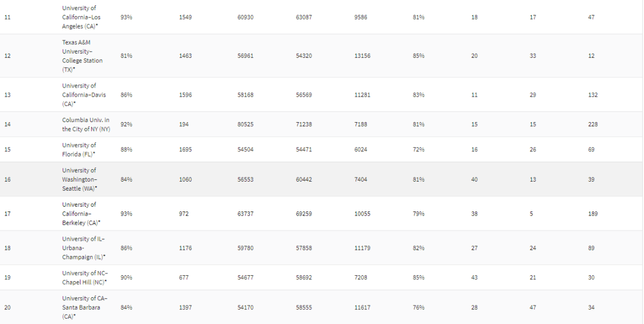The height and width of the screenshot is (324, 644).
Task: Click Columbia Univ. in the City of NY
Action: pyautogui.click(x=86, y=124)
